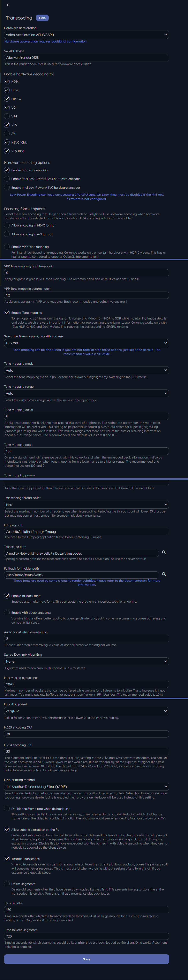Enable AV1 hardware decoding

click(7, 133)
